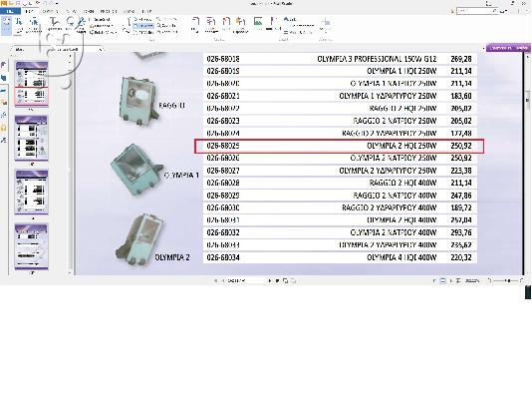Click the price 183,60
Image resolution: width=532 pixels, height=399 pixels.
[x=461, y=96]
